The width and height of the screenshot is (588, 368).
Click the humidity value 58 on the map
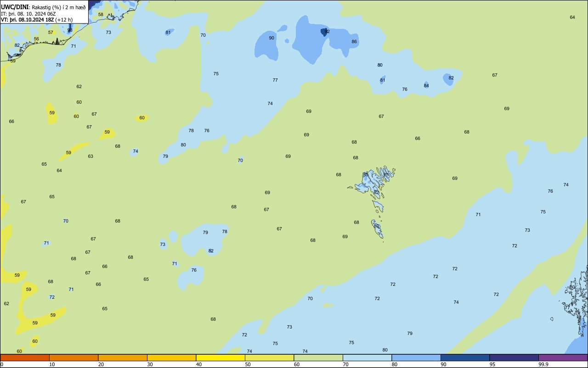coord(101,15)
